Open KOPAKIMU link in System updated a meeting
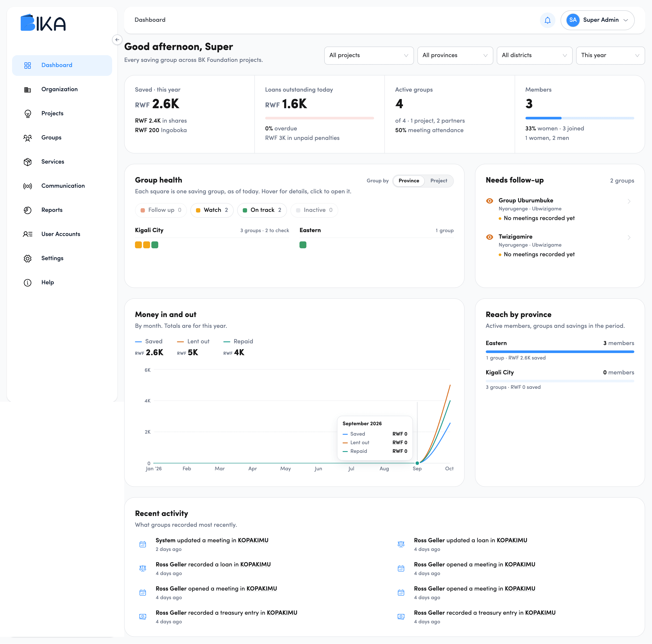652x644 pixels. [x=253, y=540]
